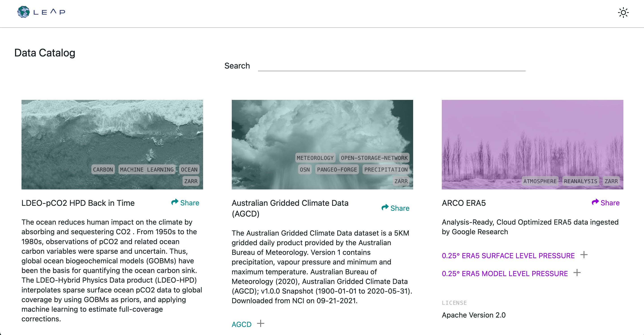
Task: Click the Search input field
Action: 391,66
